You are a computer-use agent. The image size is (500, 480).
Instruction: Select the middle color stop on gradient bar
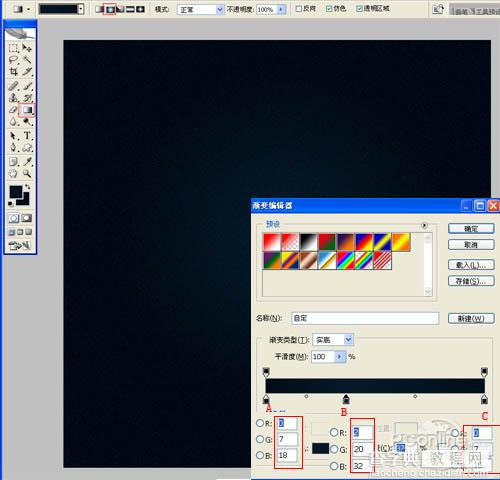pos(346,399)
